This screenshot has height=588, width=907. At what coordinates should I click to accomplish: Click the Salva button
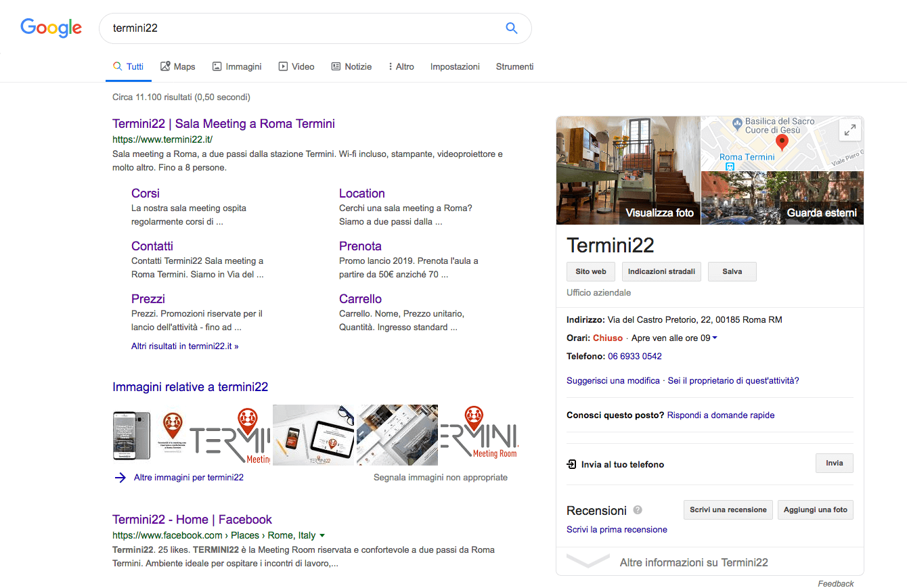tap(732, 271)
